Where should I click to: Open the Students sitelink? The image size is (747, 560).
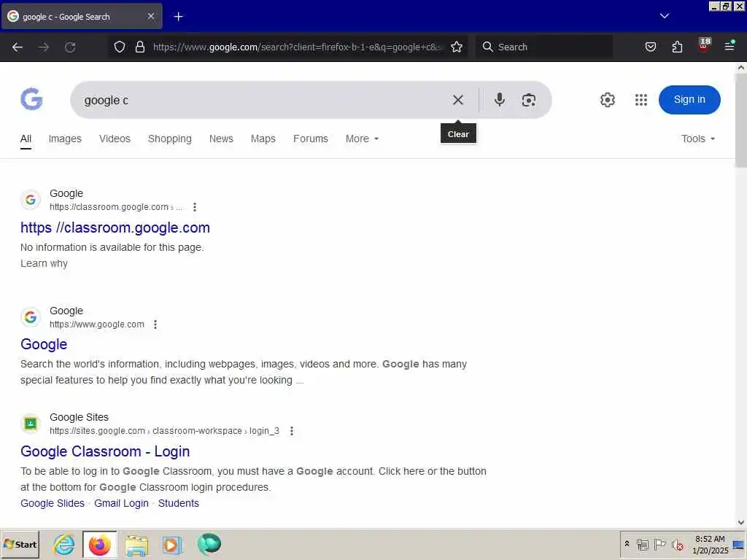178,503
